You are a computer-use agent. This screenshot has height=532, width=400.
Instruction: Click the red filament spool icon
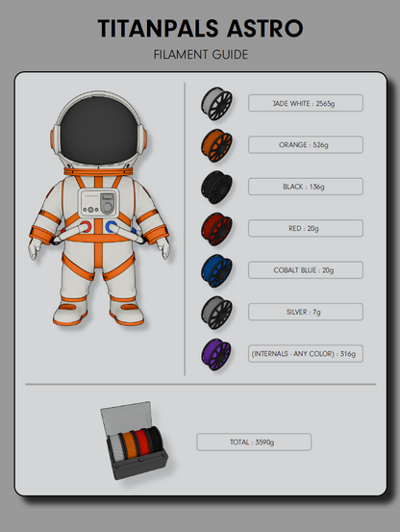pyautogui.click(x=216, y=229)
